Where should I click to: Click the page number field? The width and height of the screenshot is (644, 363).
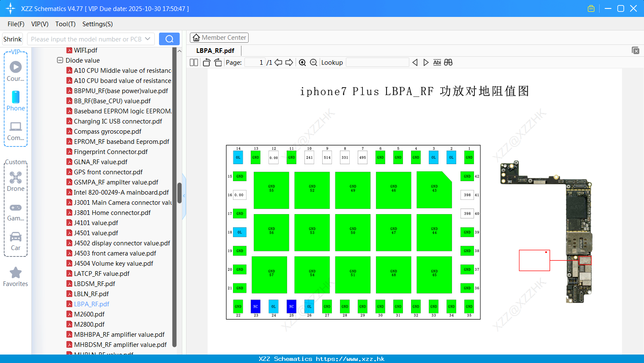coord(255,62)
